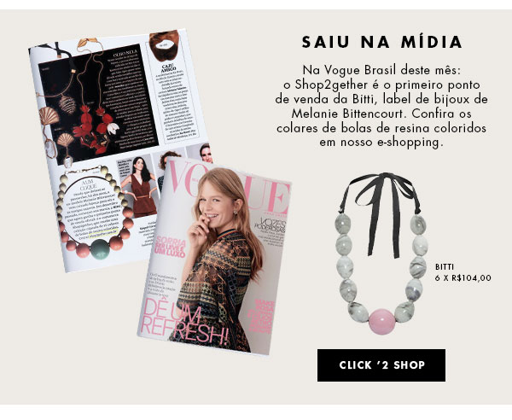Click the CLICK '2 SHOP button
This screenshot has height=420, width=512.
[x=381, y=365]
